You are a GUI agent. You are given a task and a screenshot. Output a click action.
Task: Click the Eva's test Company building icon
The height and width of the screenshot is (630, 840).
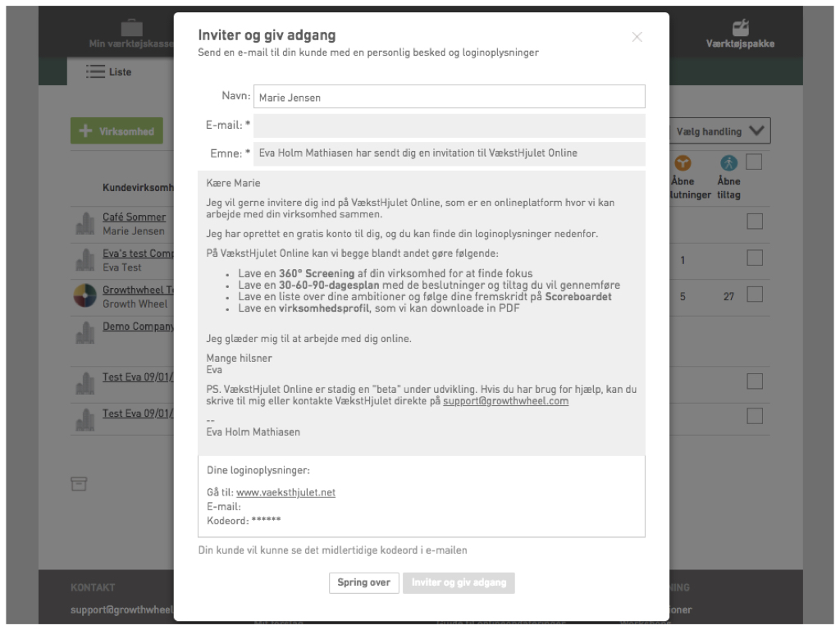[84, 260]
